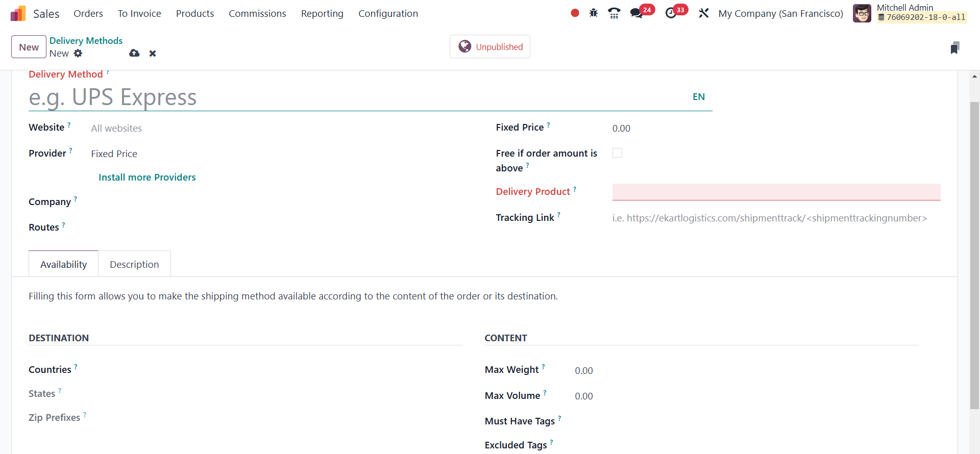Viewport: 980px width, 454px height.
Task: Open the Website dropdown field
Action: tap(255, 128)
